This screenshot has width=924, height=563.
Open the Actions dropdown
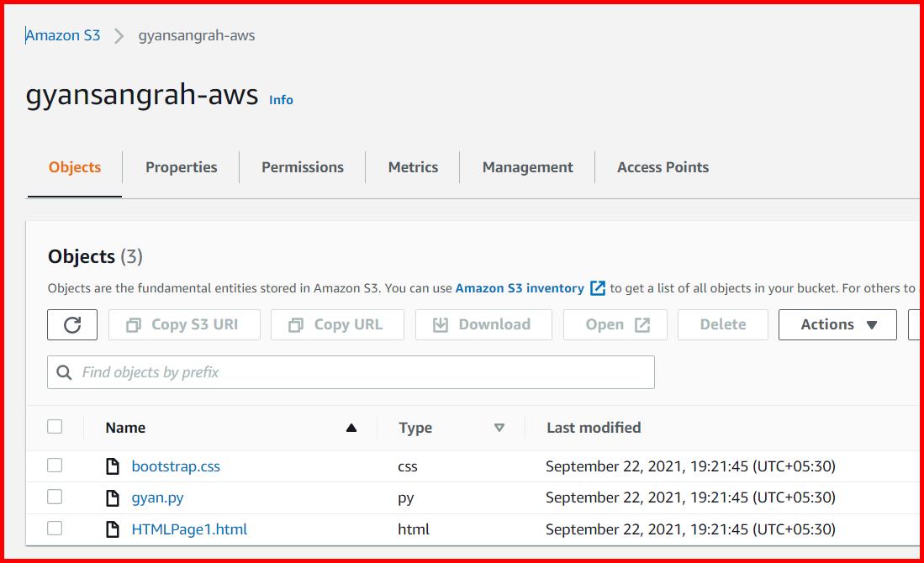click(837, 324)
